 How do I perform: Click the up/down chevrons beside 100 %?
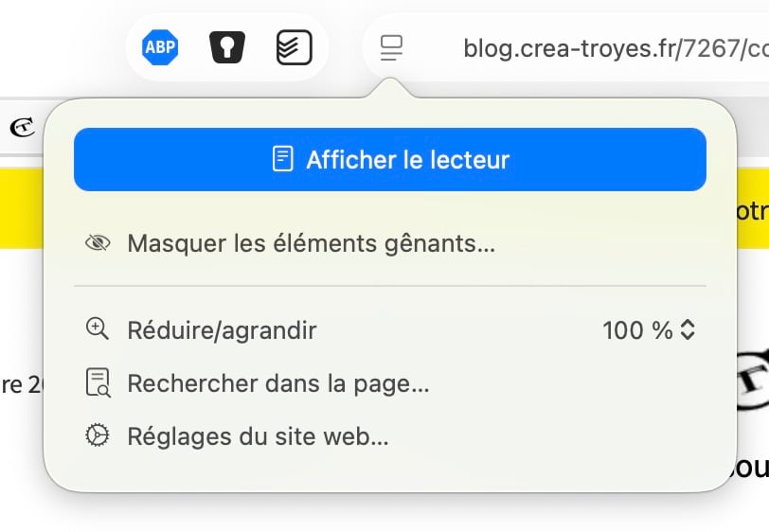(x=689, y=330)
